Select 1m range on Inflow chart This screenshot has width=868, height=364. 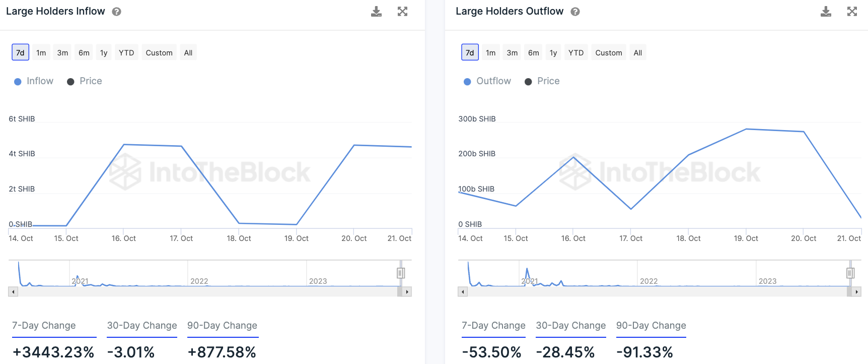[41, 53]
